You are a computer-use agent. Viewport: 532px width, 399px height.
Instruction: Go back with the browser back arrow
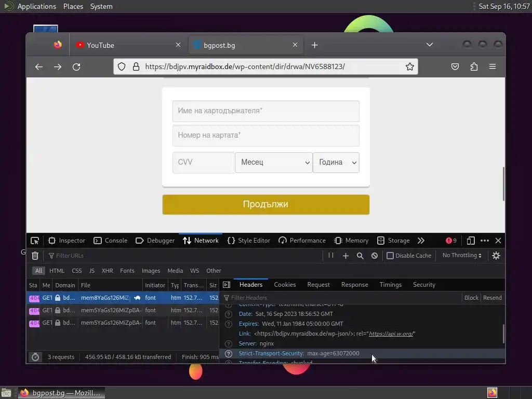point(39,67)
